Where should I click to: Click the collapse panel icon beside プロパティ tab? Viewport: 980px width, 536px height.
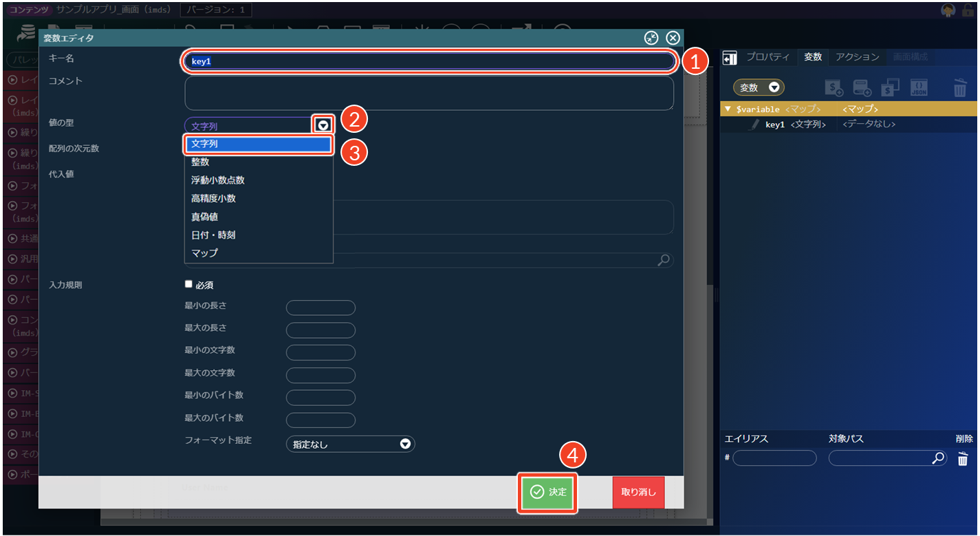click(730, 58)
